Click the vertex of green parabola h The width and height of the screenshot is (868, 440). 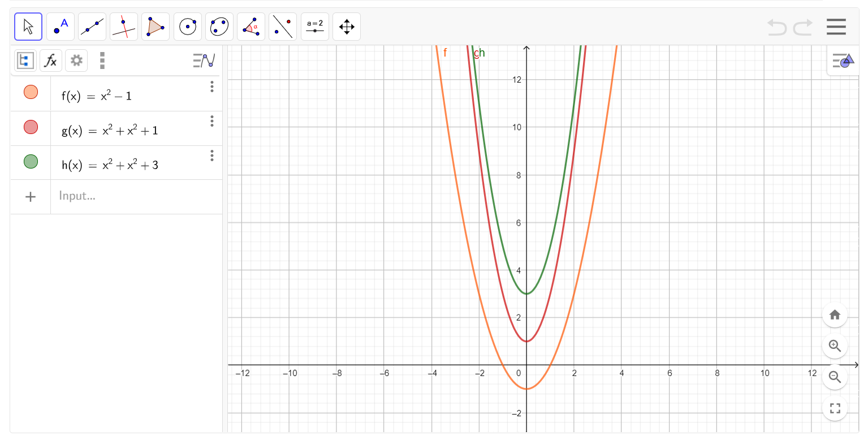click(x=526, y=294)
